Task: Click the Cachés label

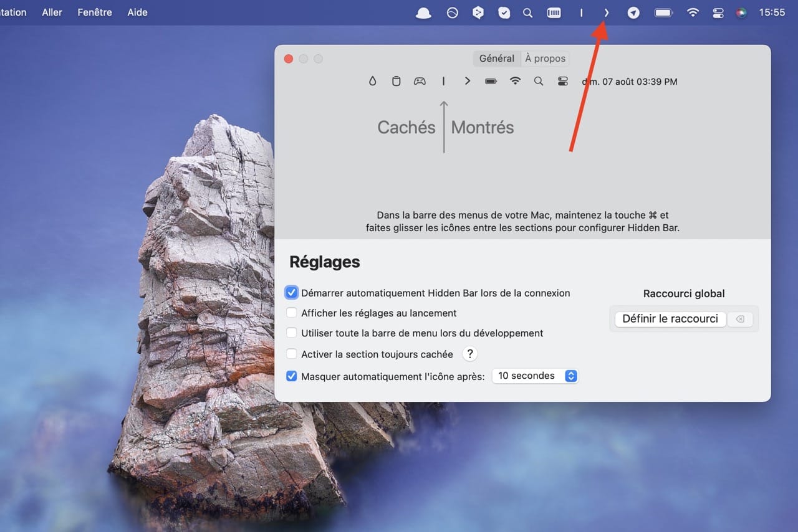Action: (x=406, y=127)
